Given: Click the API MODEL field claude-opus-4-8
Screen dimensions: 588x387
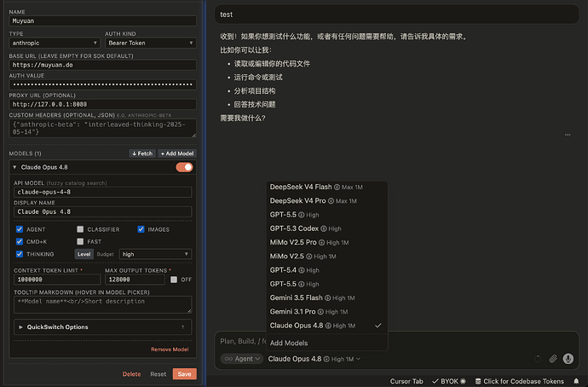Looking at the screenshot, I should (x=103, y=192).
